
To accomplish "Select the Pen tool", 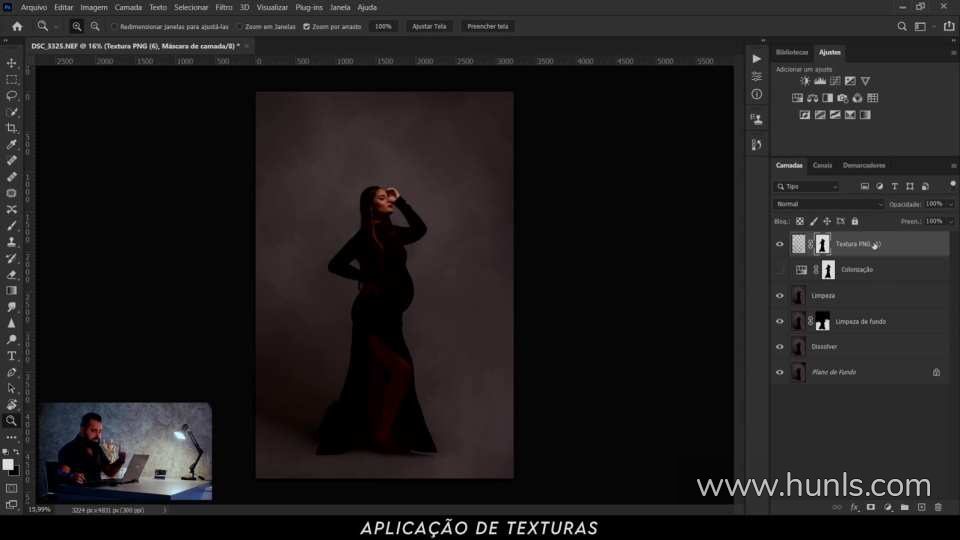I will 12,372.
